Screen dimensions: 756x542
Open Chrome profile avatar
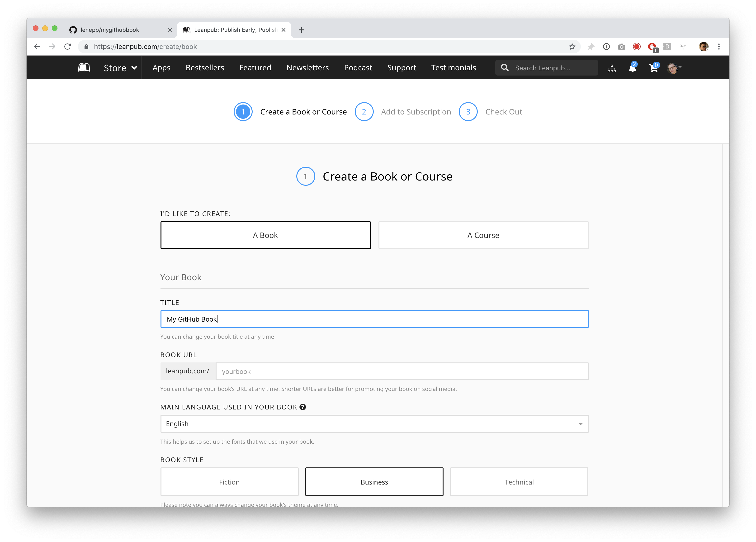click(704, 47)
